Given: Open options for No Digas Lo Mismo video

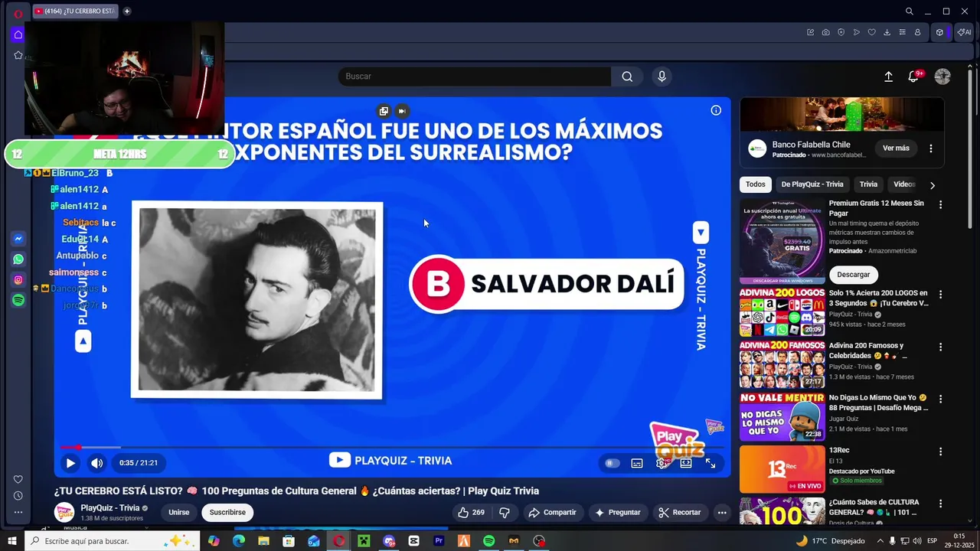Looking at the screenshot, I should click(941, 399).
